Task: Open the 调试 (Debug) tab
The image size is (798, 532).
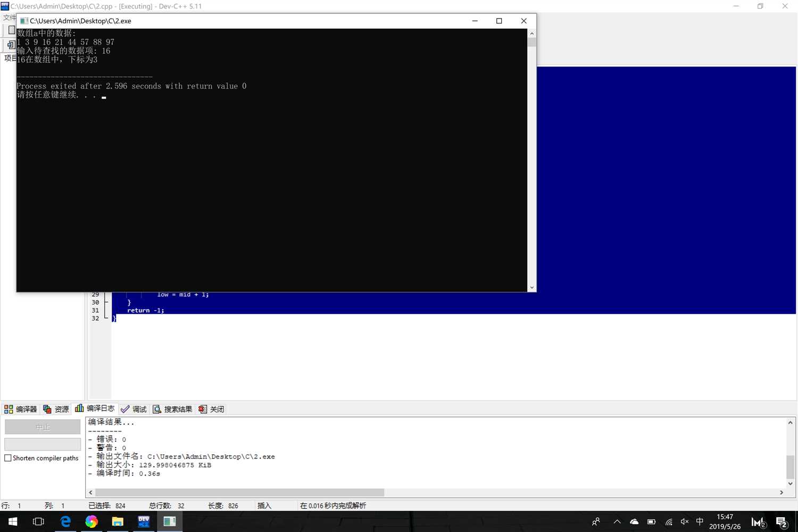Action: tap(134, 409)
